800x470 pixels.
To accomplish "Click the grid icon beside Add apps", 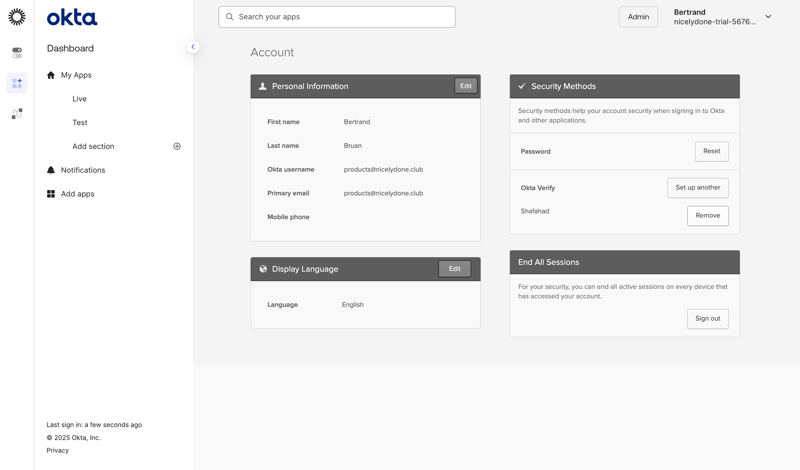I will coord(51,194).
